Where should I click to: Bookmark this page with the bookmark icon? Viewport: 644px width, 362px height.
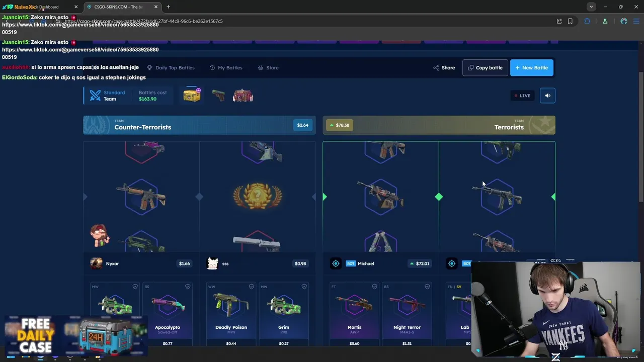click(x=570, y=21)
